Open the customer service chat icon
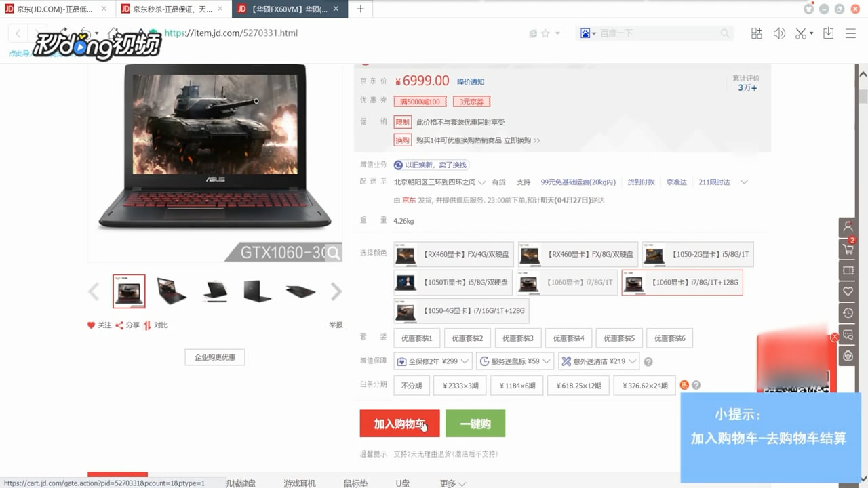Viewport: 868px width, 488px height. click(847, 333)
